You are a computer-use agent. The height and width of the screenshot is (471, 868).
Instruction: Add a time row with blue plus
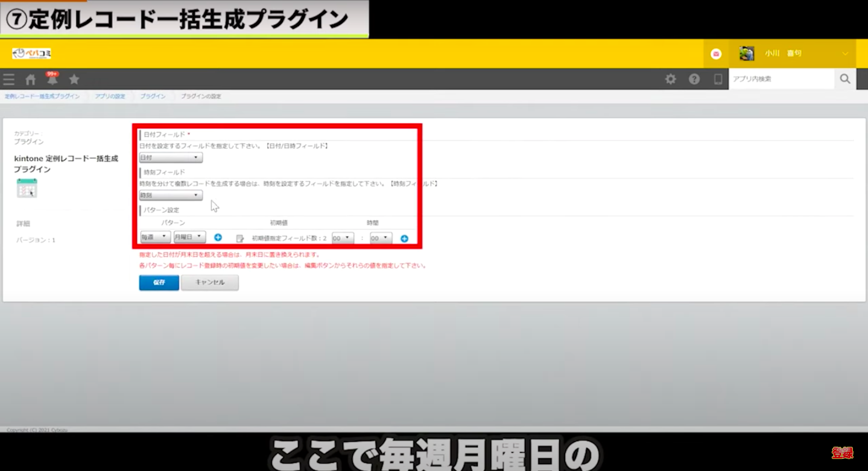point(404,239)
